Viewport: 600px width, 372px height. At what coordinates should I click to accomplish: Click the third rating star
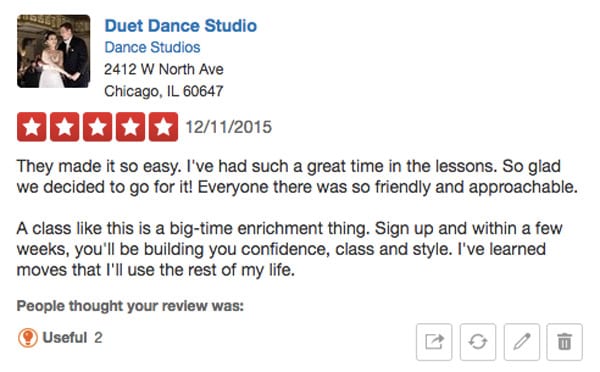[97, 127]
